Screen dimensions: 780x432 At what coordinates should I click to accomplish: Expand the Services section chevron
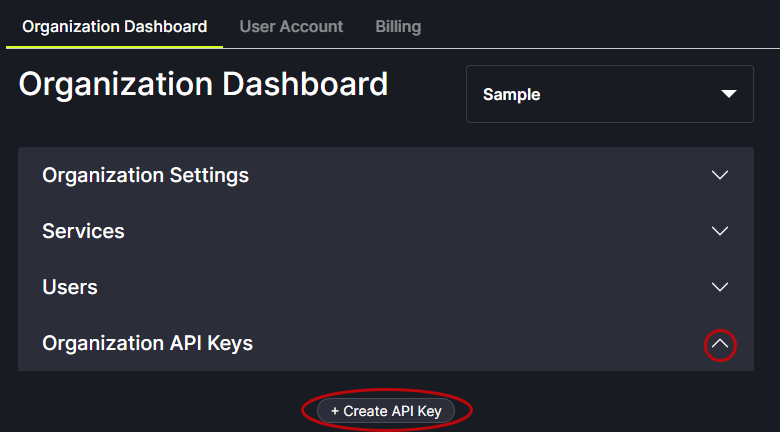[x=719, y=231]
